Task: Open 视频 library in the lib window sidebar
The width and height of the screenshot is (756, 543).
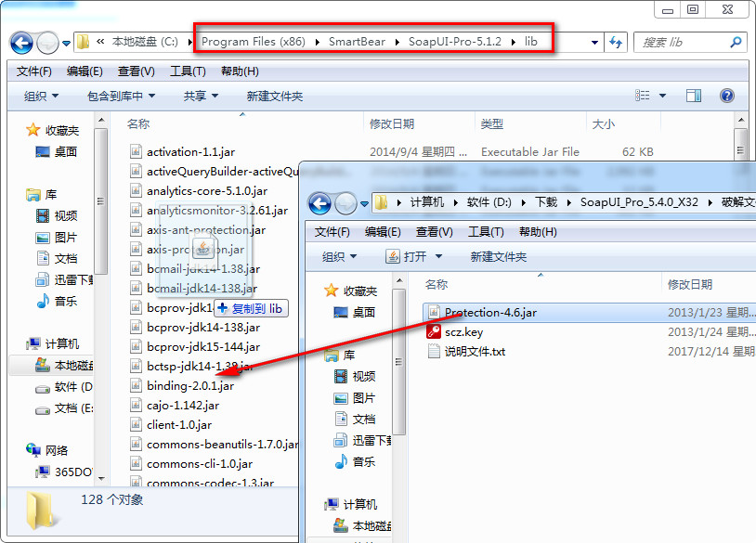Action: [x=57, y=215]
